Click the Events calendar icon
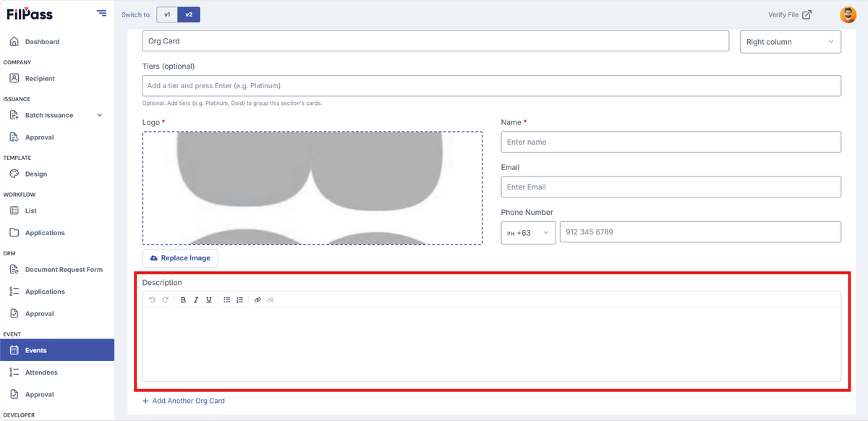 [x=14, y=350]
